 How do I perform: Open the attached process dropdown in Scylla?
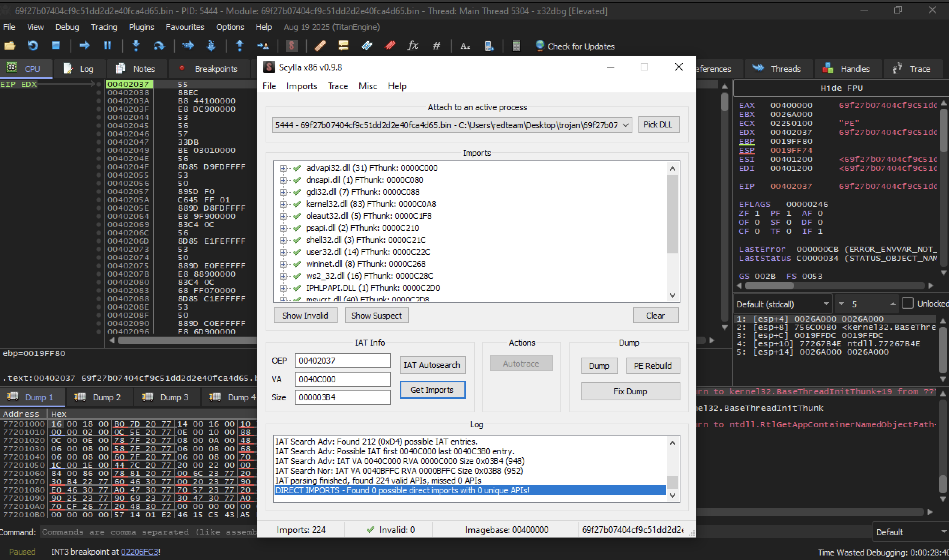pos(452,125)
